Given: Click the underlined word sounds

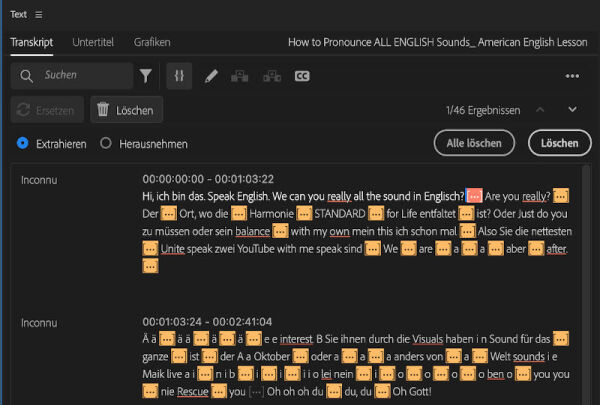Looking at the screenshot, I should tap(529, 356).
